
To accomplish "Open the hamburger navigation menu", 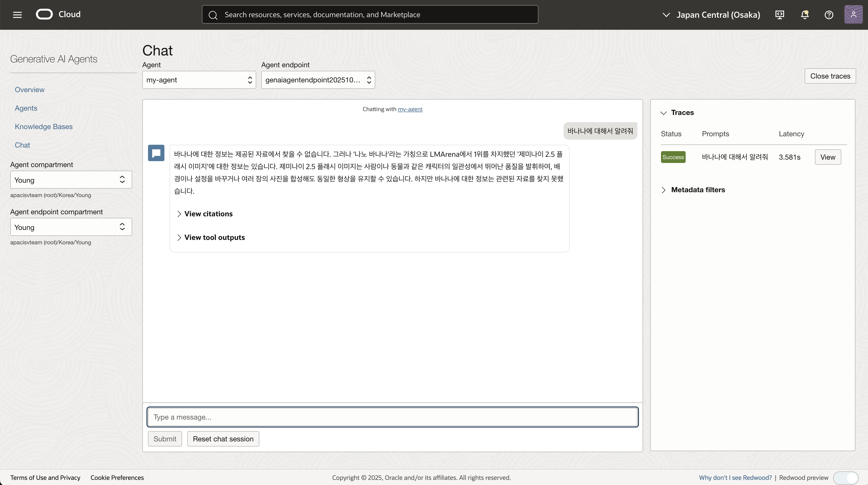I will 17,14.
